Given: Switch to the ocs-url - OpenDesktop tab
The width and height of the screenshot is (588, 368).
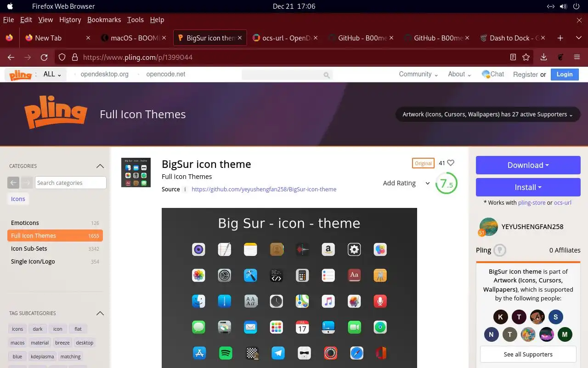Looking at the screenshot, I should click(x=285, y=38).
